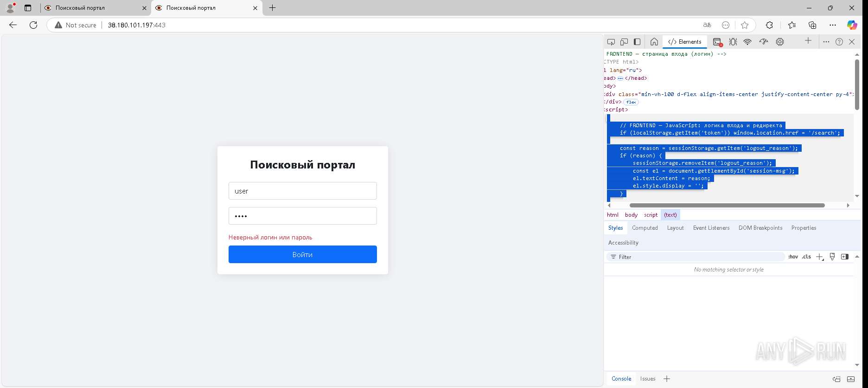The height and width of the screenshot is (388, 868).
Task: Click the Not secure warning indicator
Action: pyautogui.click(x=76, y=25)
